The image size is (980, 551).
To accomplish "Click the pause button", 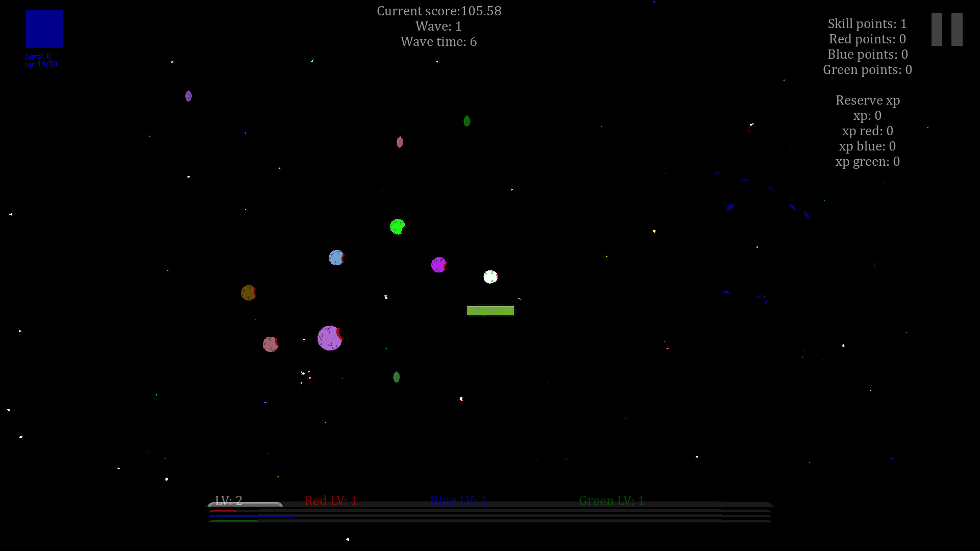I will (947, 29).
